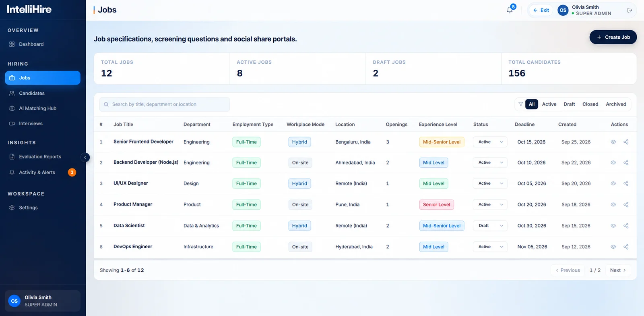Select the Closed filter tab

(590, 104)
